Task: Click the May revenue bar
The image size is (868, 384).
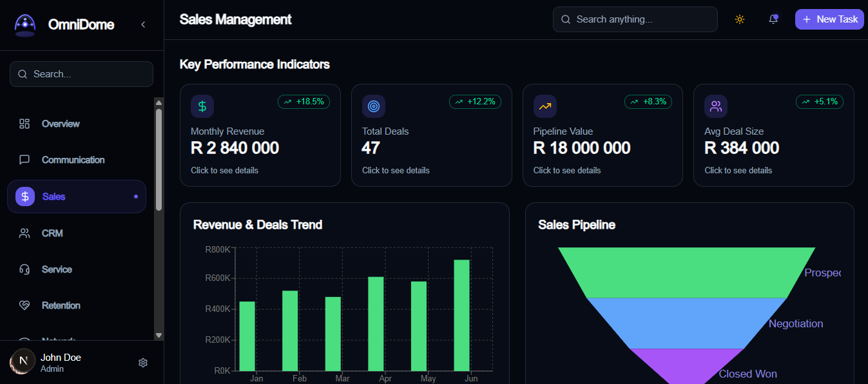Action: [x=419, y=326]
